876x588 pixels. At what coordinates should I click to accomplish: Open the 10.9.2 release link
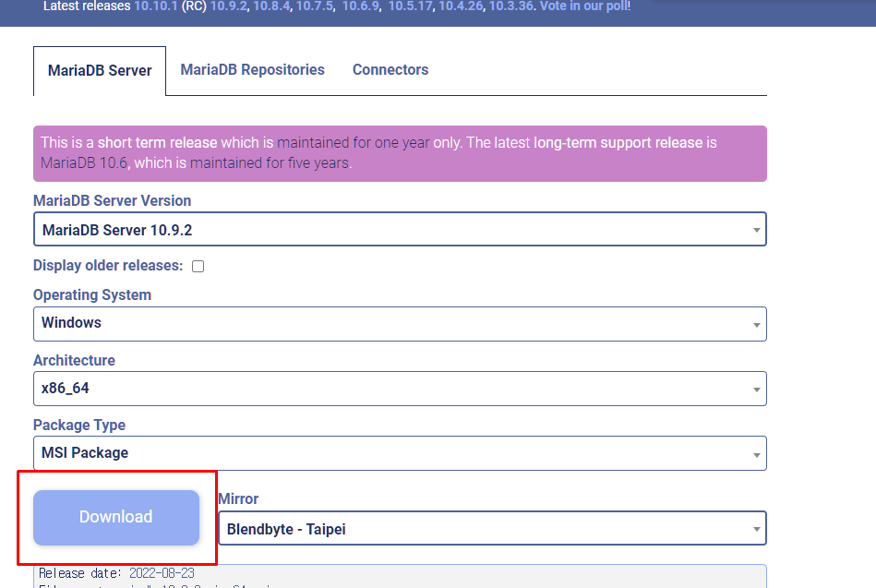(229, 6)
